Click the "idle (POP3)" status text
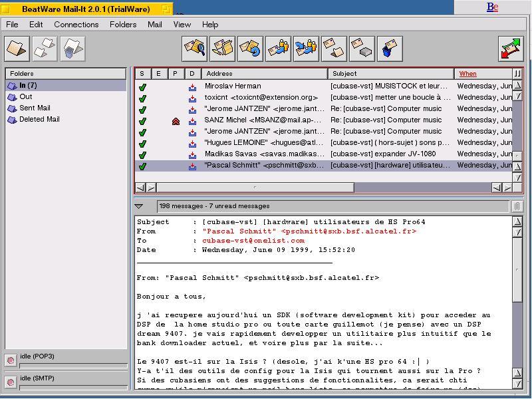The width and height of the screenshot is (532, 399). click(37, 356)
